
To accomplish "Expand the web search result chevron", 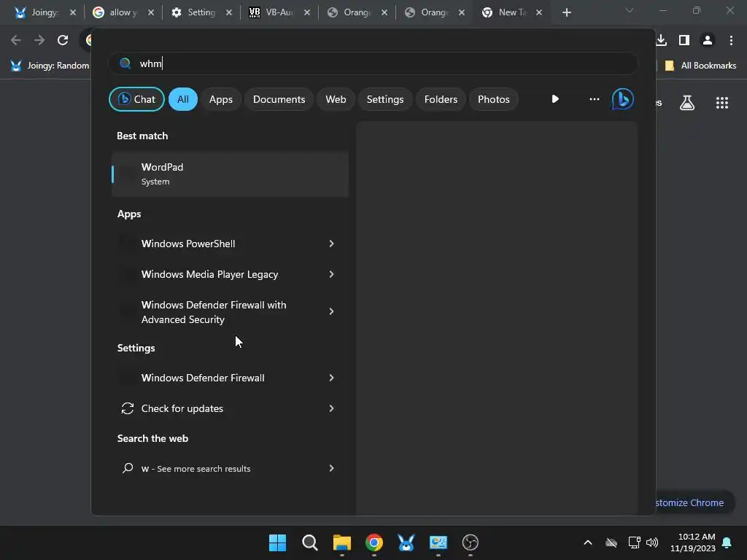I will 331,468.
